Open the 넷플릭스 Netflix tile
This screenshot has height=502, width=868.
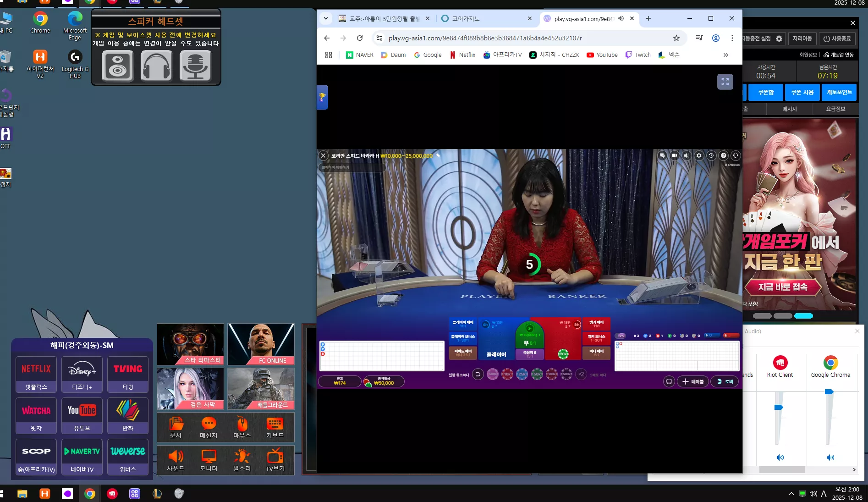[x=36, y=375]
